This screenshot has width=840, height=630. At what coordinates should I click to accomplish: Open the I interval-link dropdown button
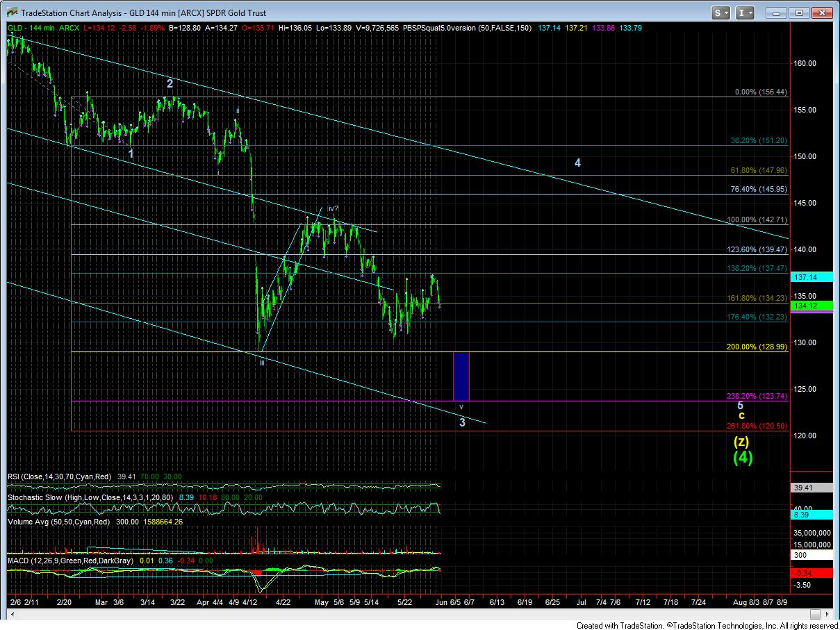point(746,13)
